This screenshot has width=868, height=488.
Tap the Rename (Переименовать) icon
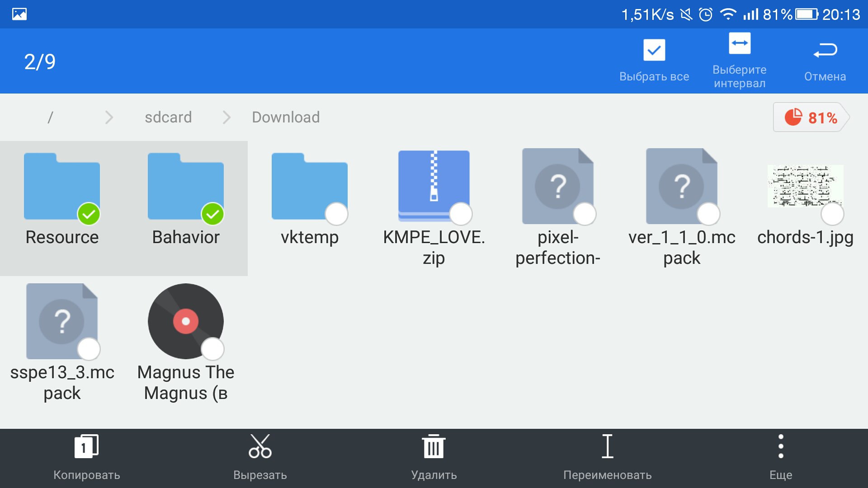607,447
